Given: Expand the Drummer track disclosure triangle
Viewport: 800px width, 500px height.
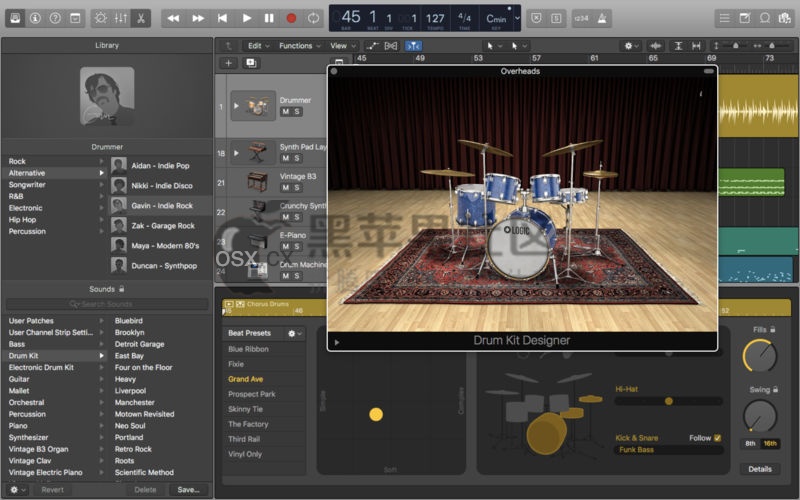Looking at the screenshot, I should click(236, 106).
